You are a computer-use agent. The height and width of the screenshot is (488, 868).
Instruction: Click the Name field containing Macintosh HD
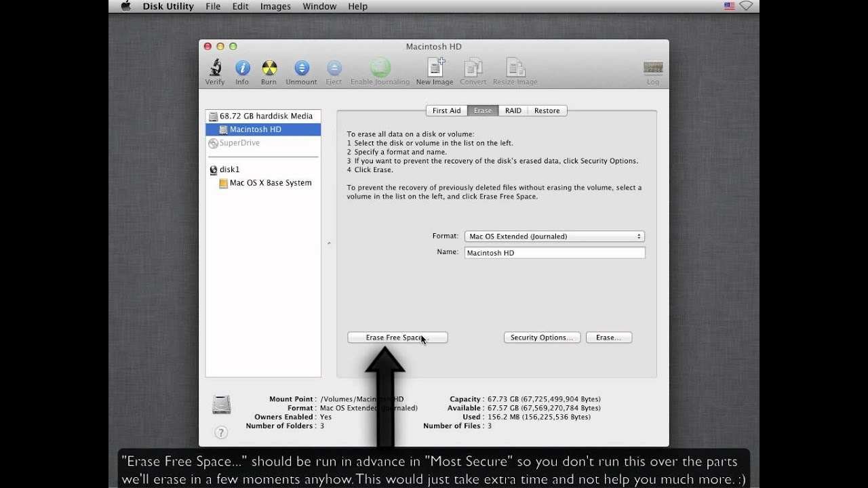coord(555,253)
